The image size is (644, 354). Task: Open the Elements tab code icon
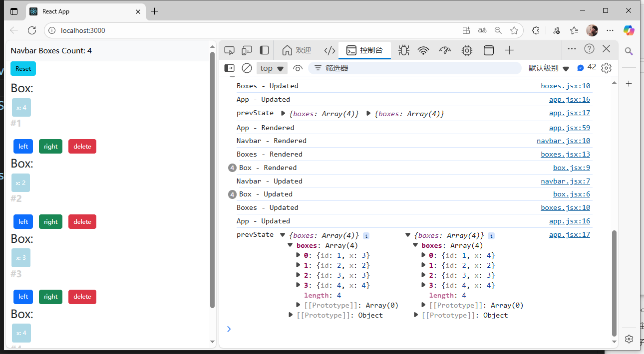(329, 50)
